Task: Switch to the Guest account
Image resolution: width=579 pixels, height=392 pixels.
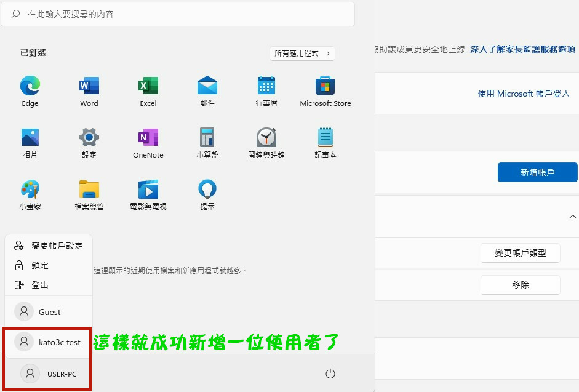Action: [49, 312]
